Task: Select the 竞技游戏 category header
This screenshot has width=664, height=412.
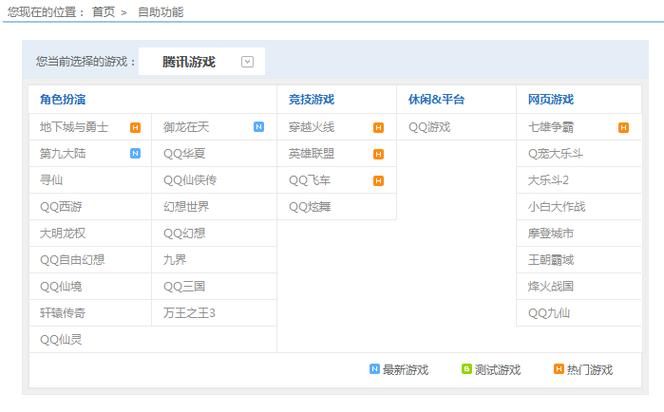Action: point(311,100)
